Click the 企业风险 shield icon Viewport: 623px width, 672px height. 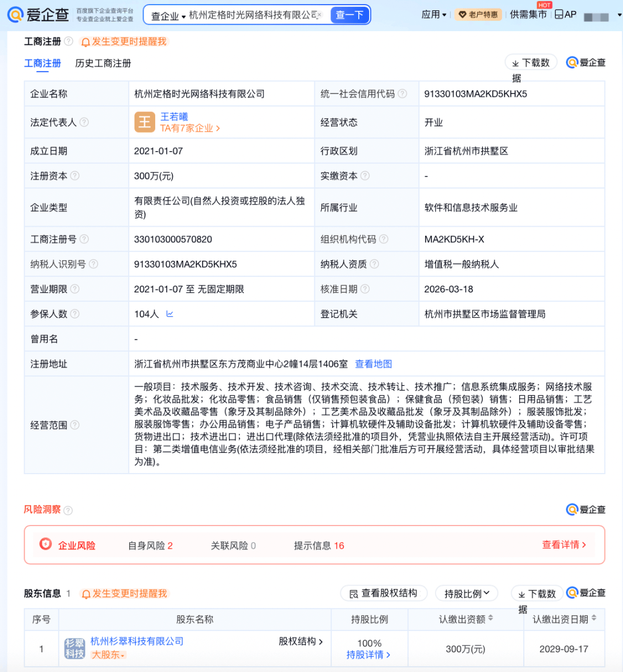[x=46, y=544]
